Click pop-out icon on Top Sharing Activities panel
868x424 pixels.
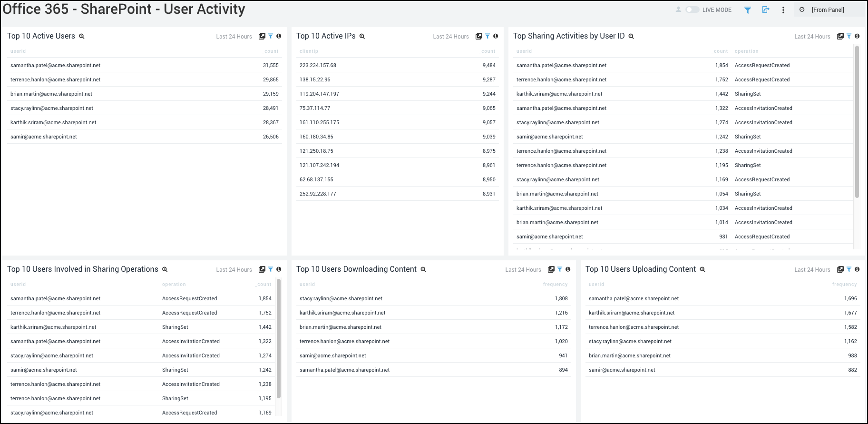click(840, 36)
